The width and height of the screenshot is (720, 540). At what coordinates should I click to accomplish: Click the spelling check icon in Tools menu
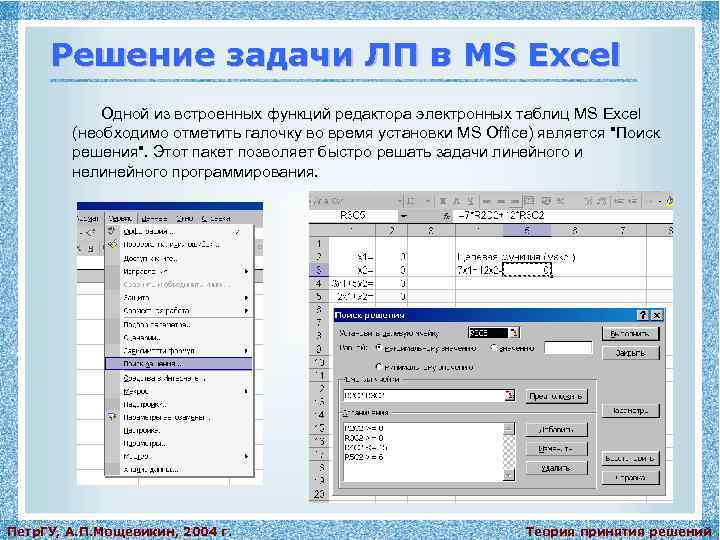(x=112, y=231)
